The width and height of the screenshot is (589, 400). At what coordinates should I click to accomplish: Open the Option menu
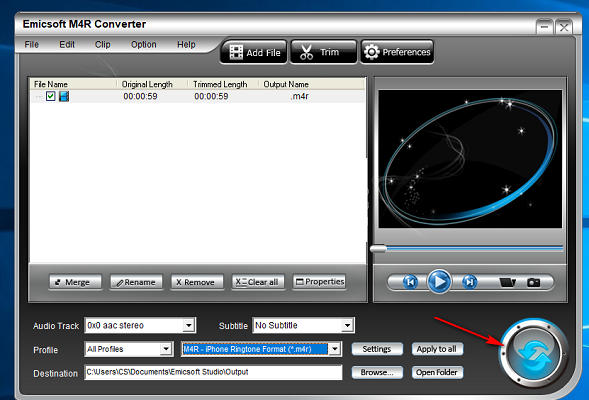[143, 45]
